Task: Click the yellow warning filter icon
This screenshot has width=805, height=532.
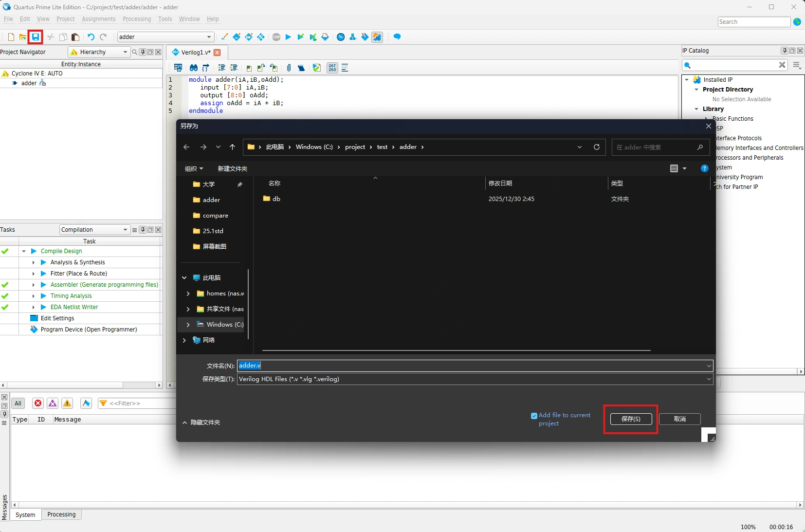Action: point(67,403)
